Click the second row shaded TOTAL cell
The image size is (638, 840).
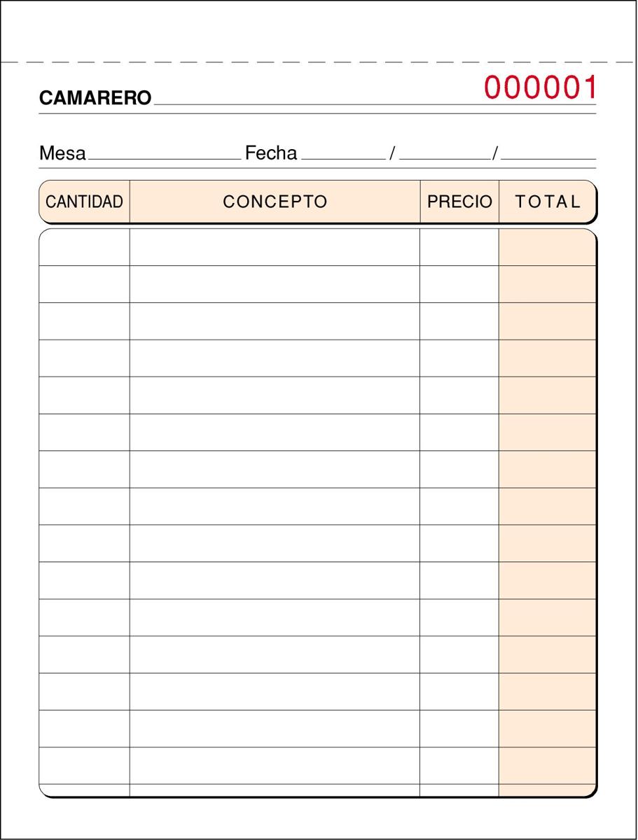(x=547, y=284)
